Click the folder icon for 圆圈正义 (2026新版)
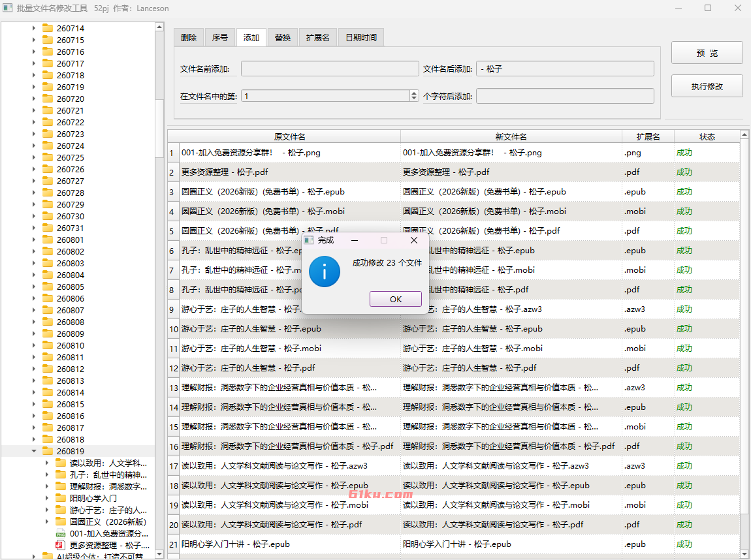Viewport: 751px width, 560px height. tap(60, 521)
